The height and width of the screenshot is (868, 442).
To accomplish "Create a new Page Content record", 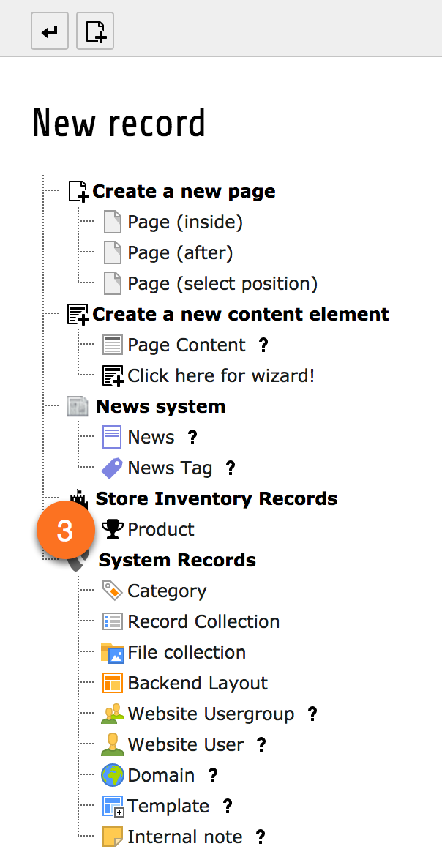I will click(187, 345).
